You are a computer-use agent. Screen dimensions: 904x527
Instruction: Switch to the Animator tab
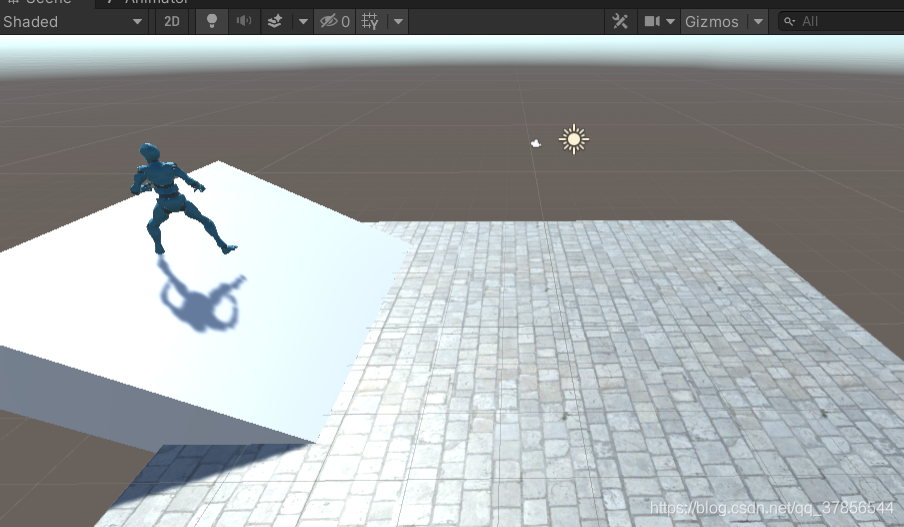click(149, 2)
